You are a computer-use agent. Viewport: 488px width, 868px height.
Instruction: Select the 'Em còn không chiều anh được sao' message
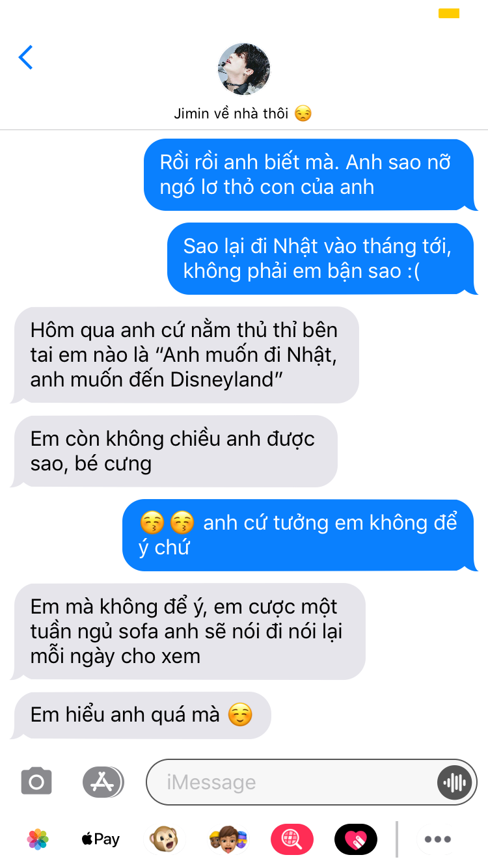pyautogui.click(x=174, y=451)
